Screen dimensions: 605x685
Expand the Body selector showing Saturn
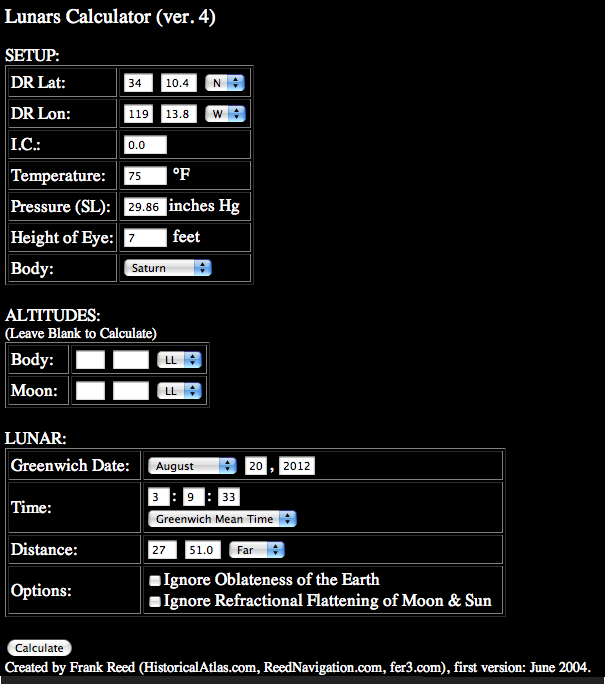coord(168,268)
